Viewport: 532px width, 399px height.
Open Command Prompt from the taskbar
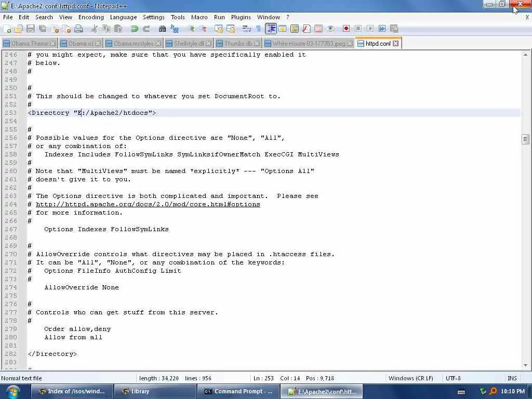[x=238, y=391]
